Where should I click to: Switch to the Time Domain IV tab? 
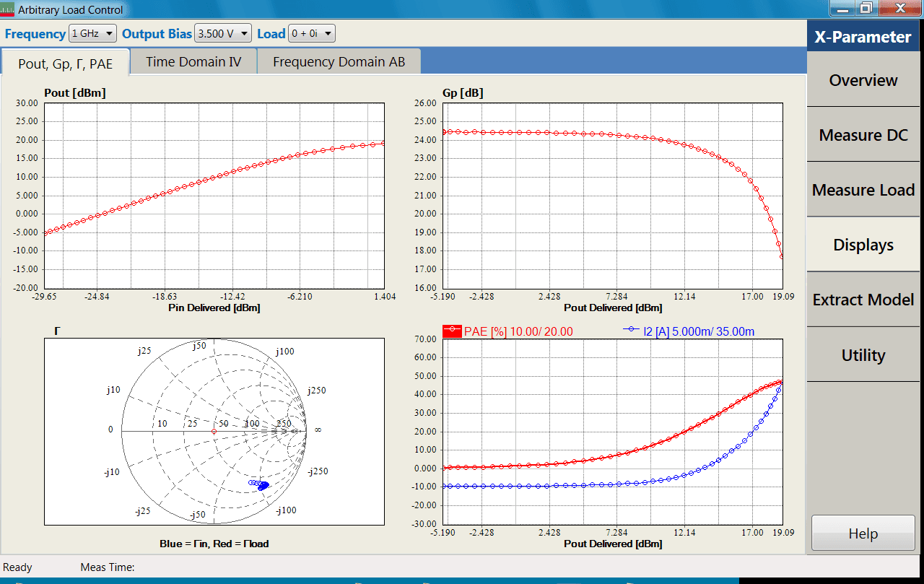(193, 61)
